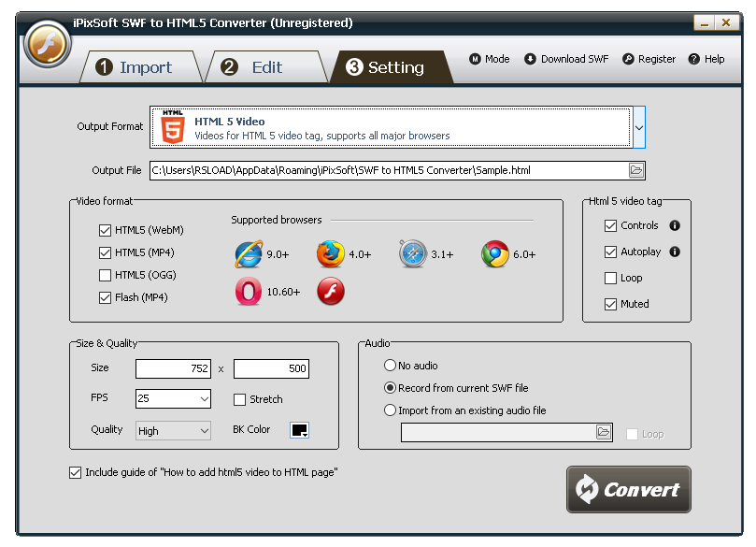The width and height of the screenshot is (756, 547).
Task: Click the Firefox 4.0+ supported browser icon
Action: (332, 253)
